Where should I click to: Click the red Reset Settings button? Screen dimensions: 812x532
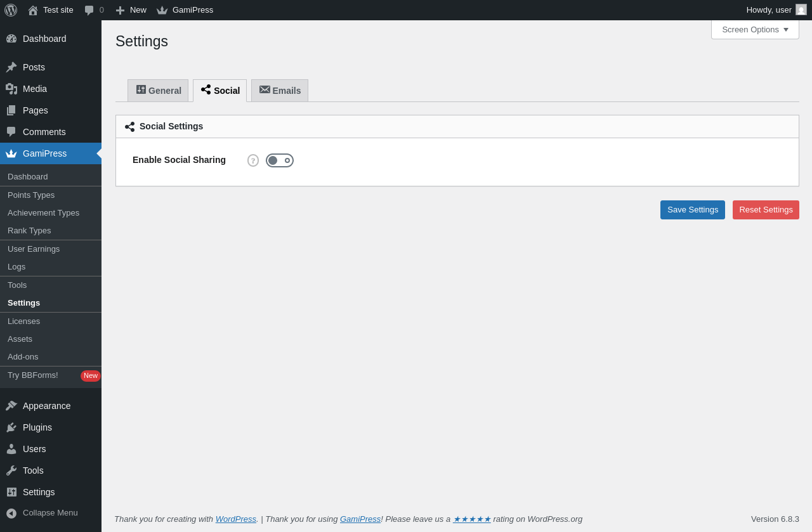coord(766,210)
